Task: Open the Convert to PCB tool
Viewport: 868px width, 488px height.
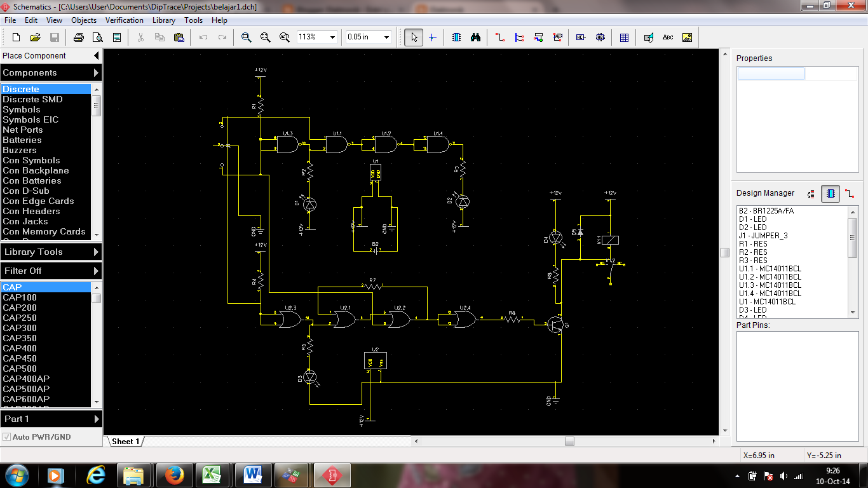Action: coord(648,37)
